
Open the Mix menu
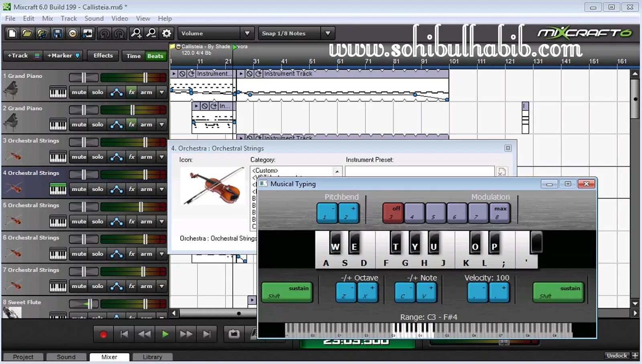coord(47,18)
